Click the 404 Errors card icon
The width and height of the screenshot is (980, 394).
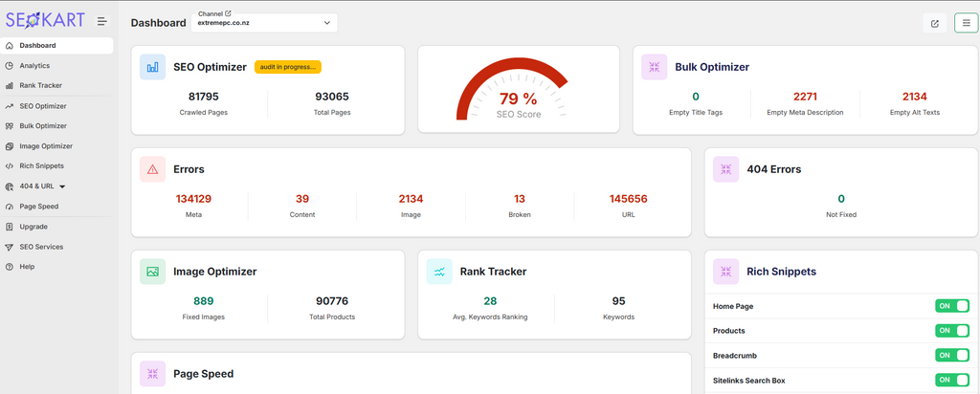[726, 169]
